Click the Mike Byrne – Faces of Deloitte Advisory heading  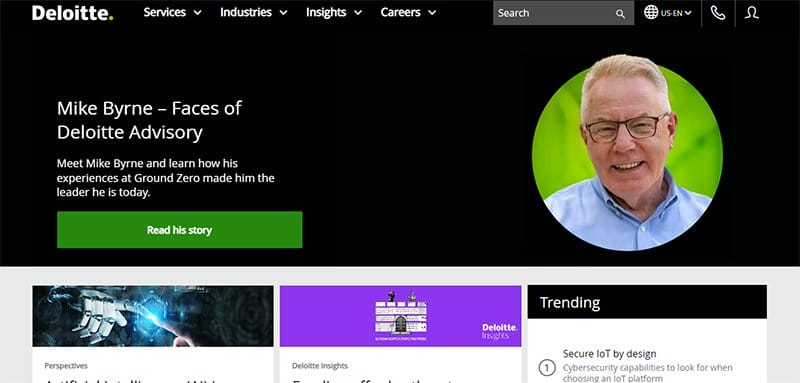[x=149, y=120]
